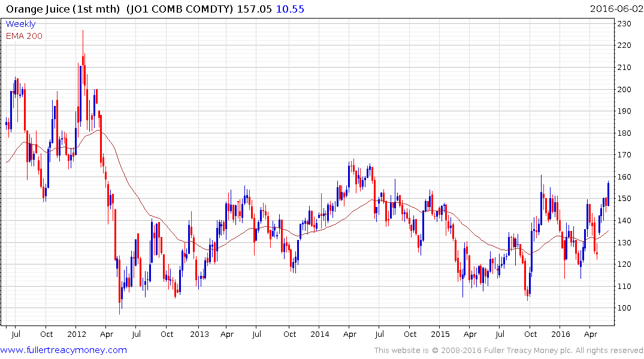Click the 2013 year label on time axis
Image resolution: width=644 pixels, height=359 pixels.
[199, 334]
